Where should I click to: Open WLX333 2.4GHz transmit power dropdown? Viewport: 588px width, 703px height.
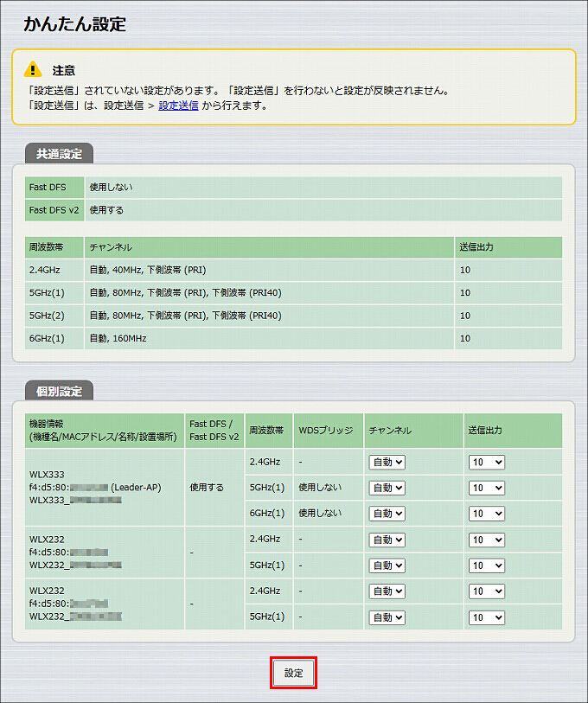[487, 463]
